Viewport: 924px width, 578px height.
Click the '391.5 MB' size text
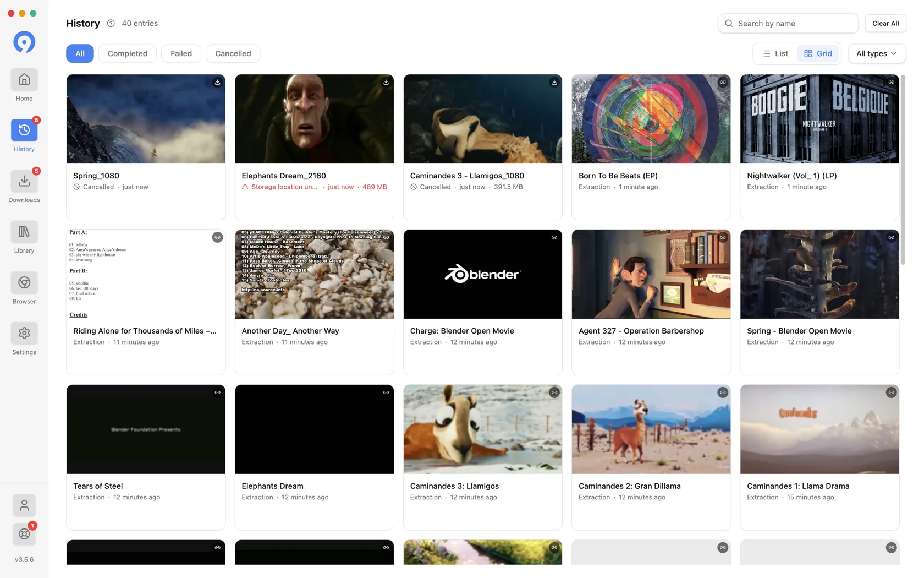tap(508, 187)
